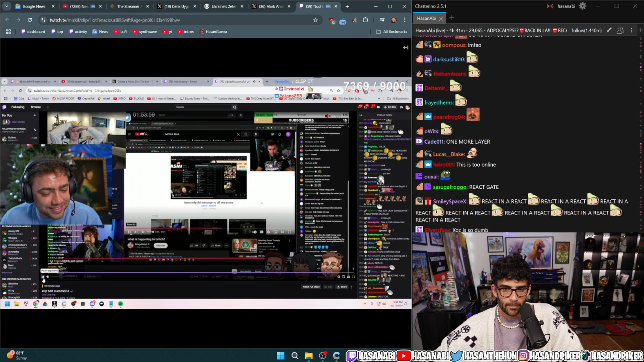644x362 pixels.
Task: Click the follow(1,440m) chat mode label
Action: pyautogui.click(x=587, y=30)
